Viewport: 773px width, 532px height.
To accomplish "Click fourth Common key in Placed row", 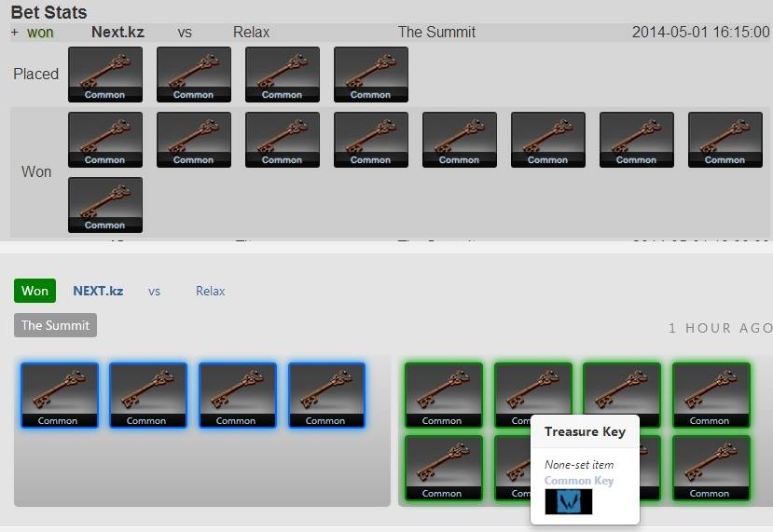I will click(x=371, y=75).
